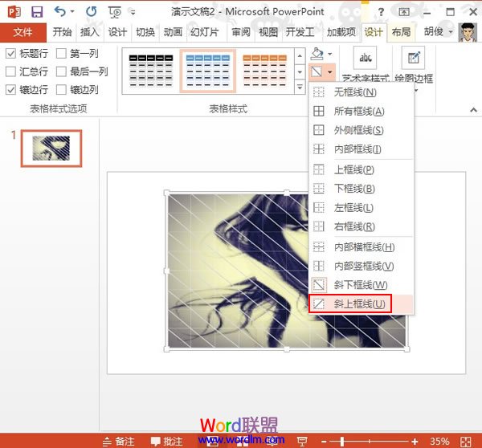The image size is (482, 448).
Task: Select slide 1 thumbnail in panel
Action: click(x=51, y=149)
